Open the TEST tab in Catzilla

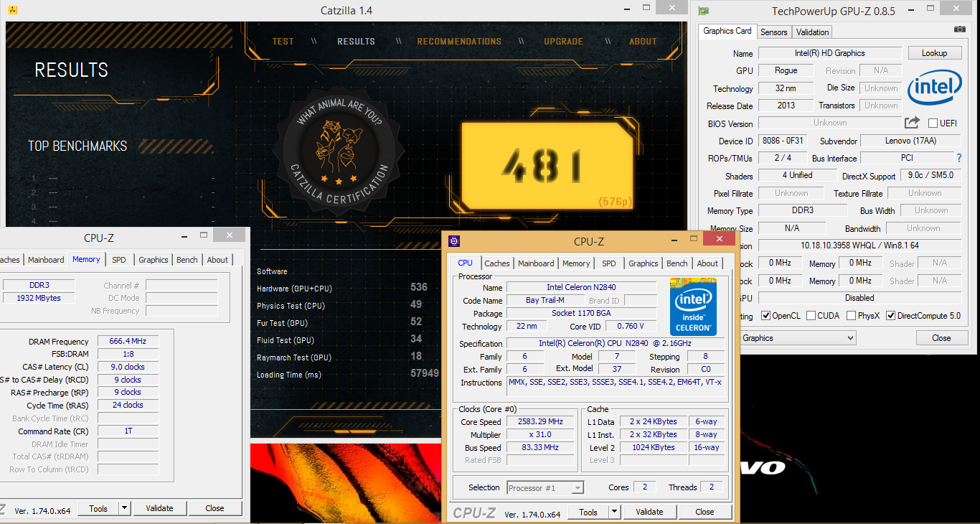283,42
